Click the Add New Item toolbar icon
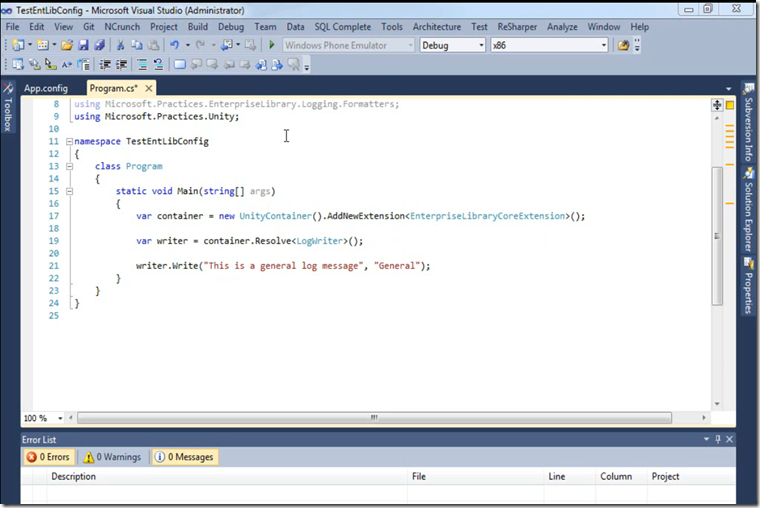The width and height of the screenshot is (760, 508). 43,45
